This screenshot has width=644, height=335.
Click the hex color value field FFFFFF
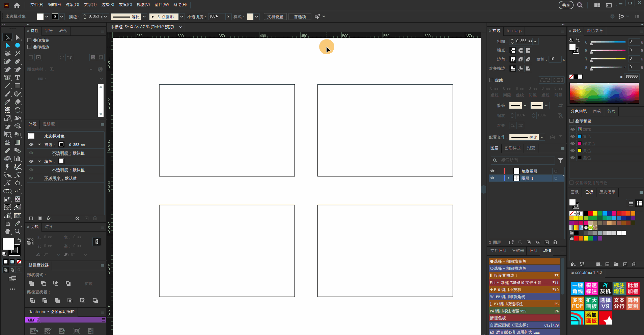pyautogui.click(x=632, y=77)
